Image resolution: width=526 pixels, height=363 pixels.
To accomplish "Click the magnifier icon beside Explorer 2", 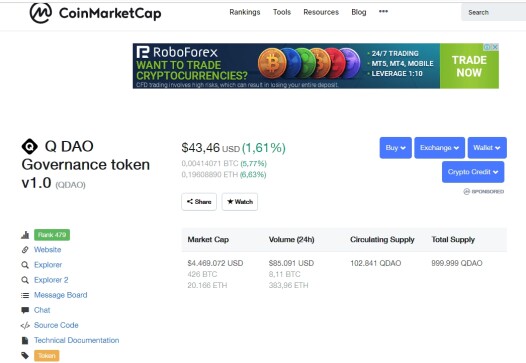I will [25, 280].
